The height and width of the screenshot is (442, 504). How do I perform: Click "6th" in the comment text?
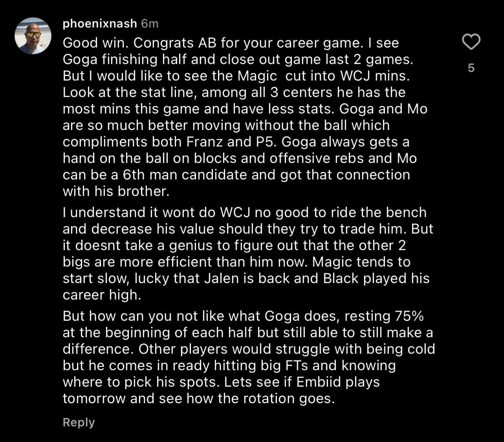pos(135,175)
